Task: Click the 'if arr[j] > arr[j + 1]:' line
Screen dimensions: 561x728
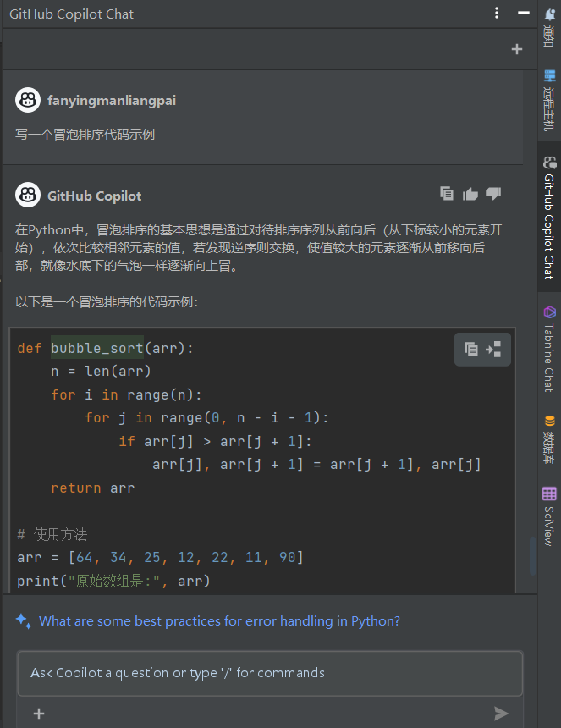Action: click(x=215, y=441)
